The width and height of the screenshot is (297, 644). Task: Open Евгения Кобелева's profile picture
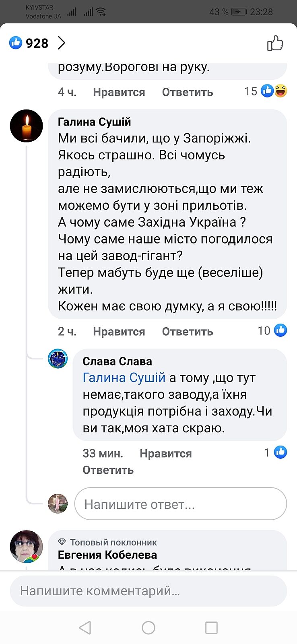pos(27,546)
